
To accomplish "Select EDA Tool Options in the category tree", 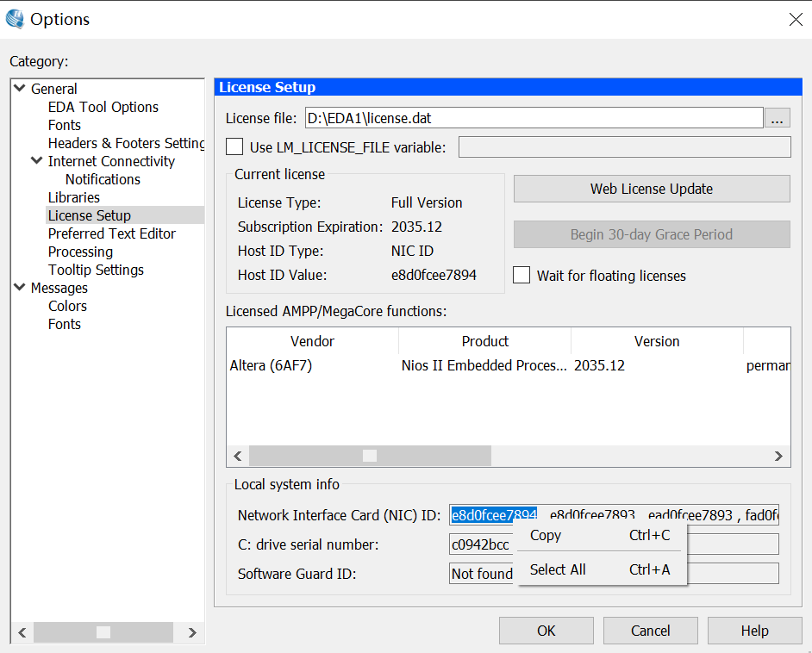I will [103, 107].
